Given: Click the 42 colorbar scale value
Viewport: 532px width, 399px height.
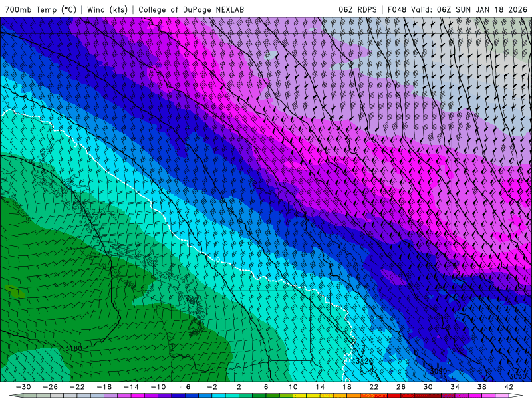Looking at the screenshot, I should [509, 387].
